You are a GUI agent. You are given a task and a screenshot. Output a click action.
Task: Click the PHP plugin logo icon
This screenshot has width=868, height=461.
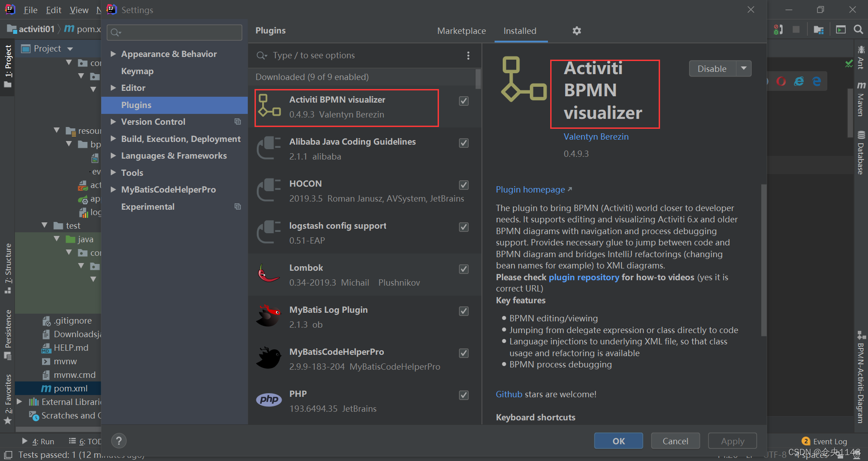tap(269, 400)
